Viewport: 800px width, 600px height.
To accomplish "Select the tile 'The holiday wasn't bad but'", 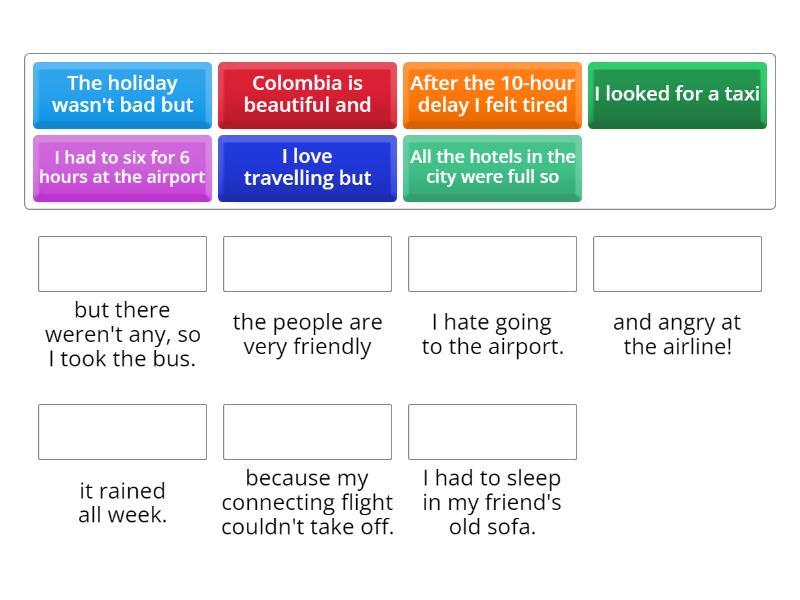I will point(122,95).
